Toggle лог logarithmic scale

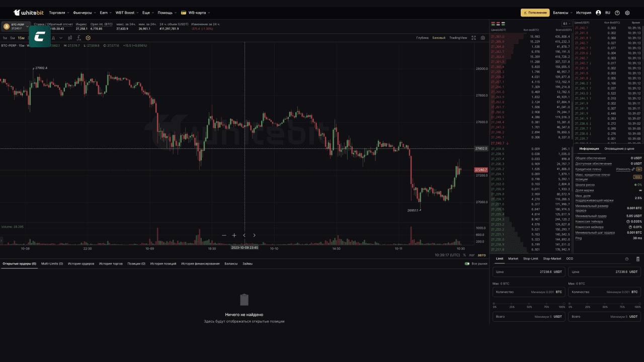click(x=471, y=255)
